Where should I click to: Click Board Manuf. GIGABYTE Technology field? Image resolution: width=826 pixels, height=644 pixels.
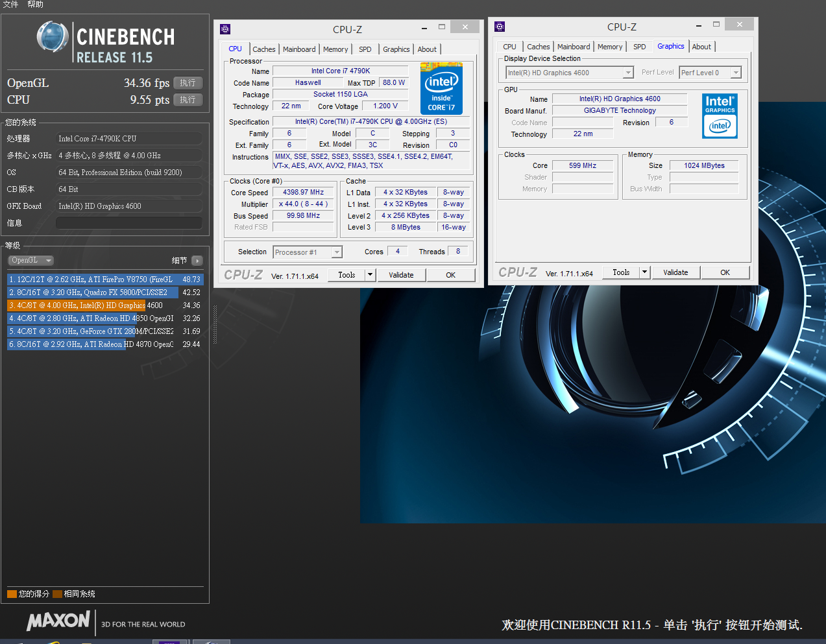click(x=620, y=110)
